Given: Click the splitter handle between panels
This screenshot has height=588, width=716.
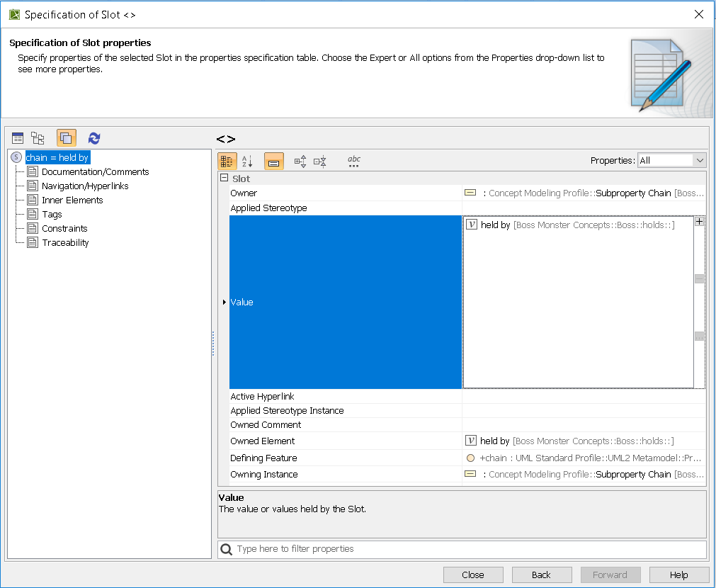Looking at the screenshot, I should pos(213,344).
